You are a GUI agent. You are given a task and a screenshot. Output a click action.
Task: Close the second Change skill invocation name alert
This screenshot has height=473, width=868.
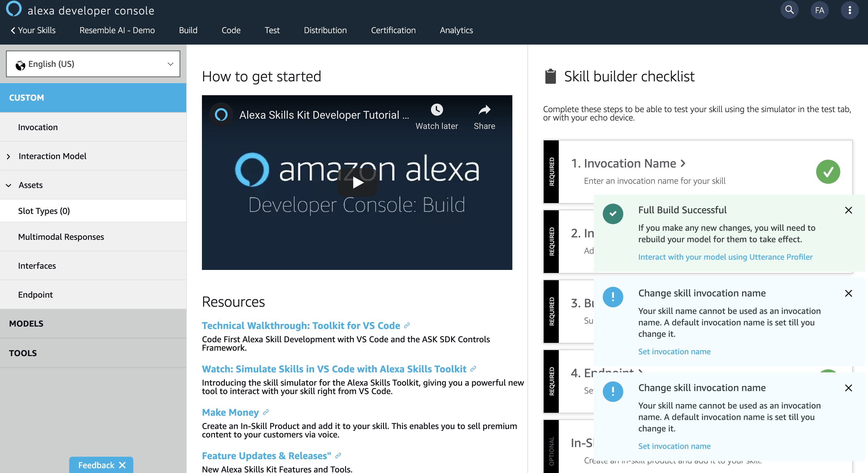[848, 388]
